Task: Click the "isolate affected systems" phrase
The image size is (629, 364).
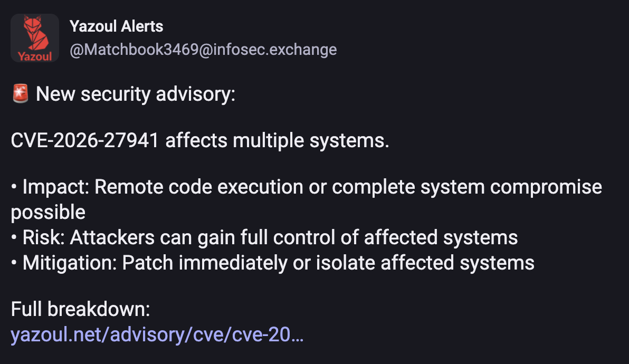Action: click(x=425, y=262)
